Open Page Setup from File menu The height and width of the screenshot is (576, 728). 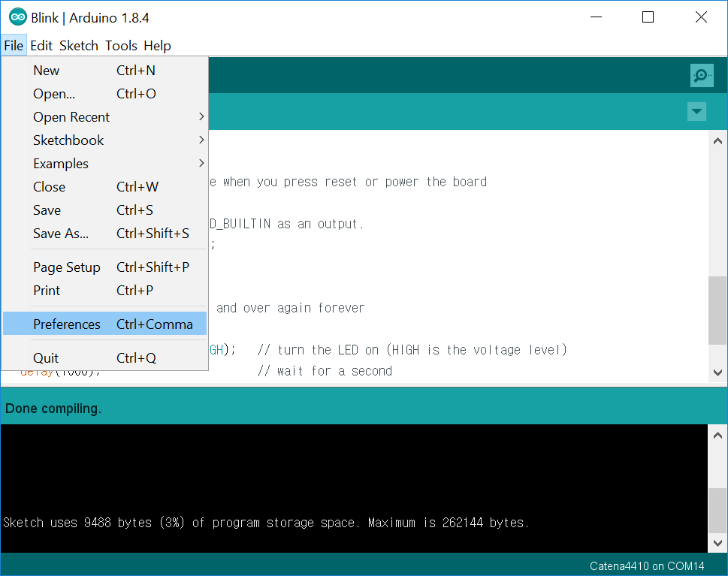point(104,267)
